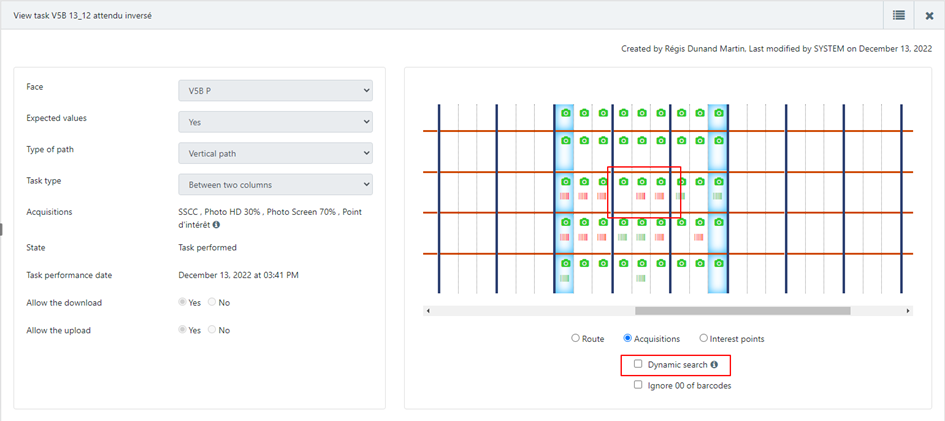Select fourth-row camera in left highlighted column
The image size is (945, 421).
pyautogui.click(x=565, y=222)
